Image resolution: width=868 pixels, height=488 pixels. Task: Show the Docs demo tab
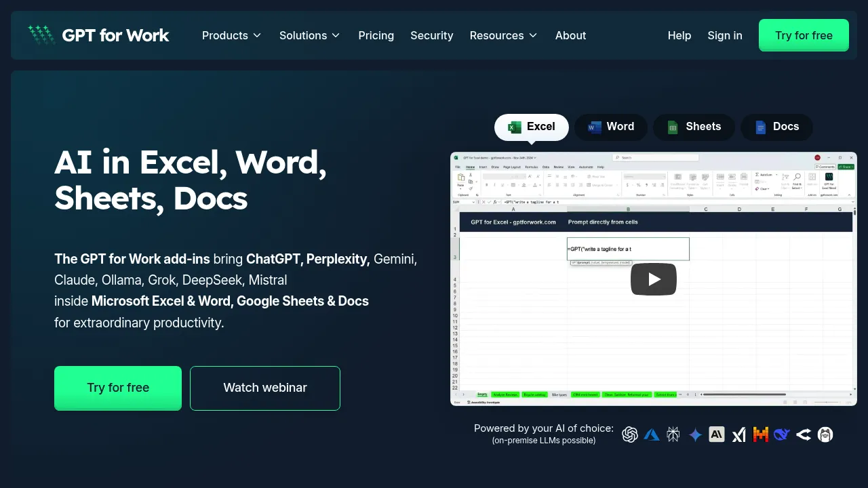click(776, 127)
